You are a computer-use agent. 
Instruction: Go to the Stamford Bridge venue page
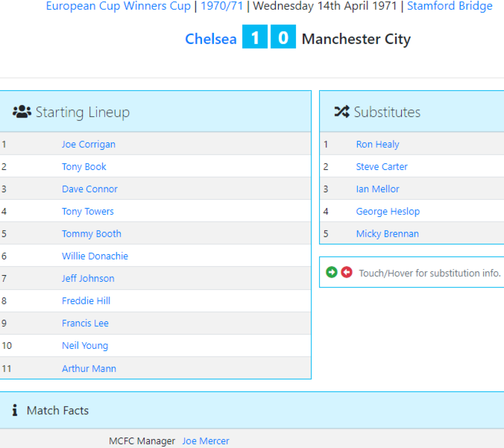tap(449, 6)
